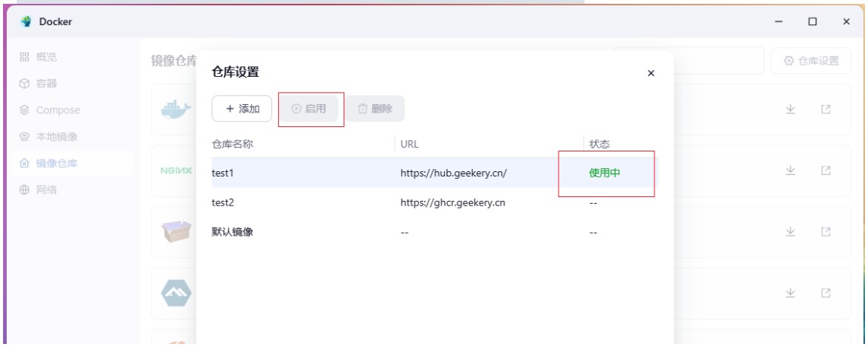Click download icon in NGINX row
The height and width of the screenshot is (350, 868).
click(790, 170)
